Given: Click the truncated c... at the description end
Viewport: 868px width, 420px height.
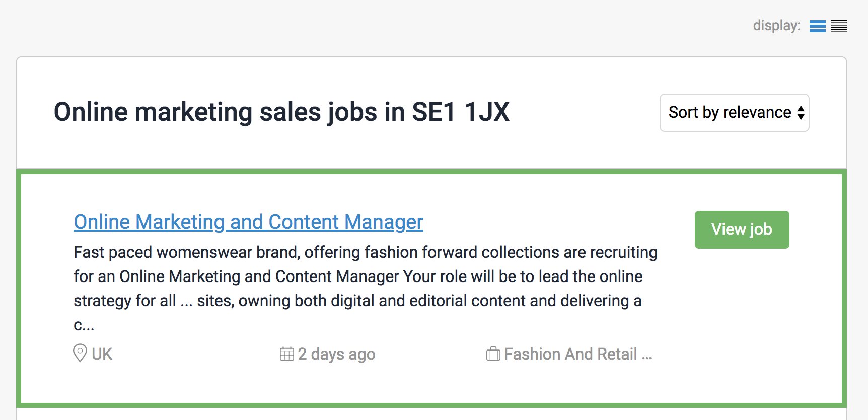Looking at the screenshot, I should [x=84, y=325].
